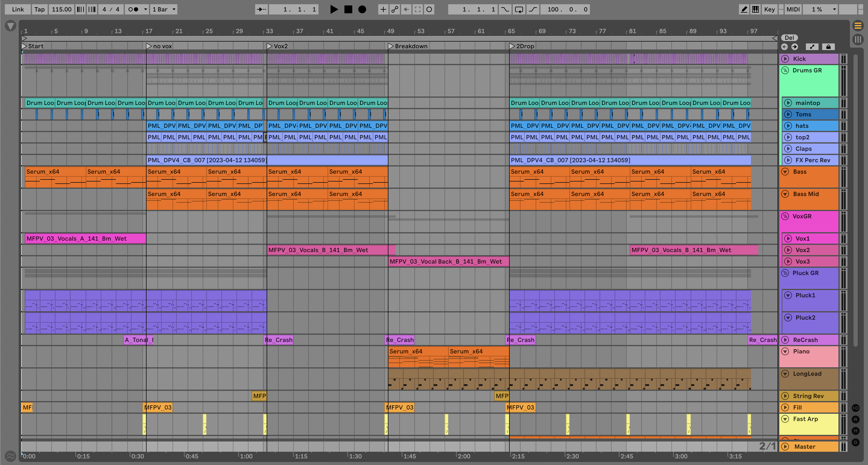The width and height of the screenshot is (868, 465).
Task: Toggle MIDI Arrangement Overdub plus button
Action: tap(383, 9)
